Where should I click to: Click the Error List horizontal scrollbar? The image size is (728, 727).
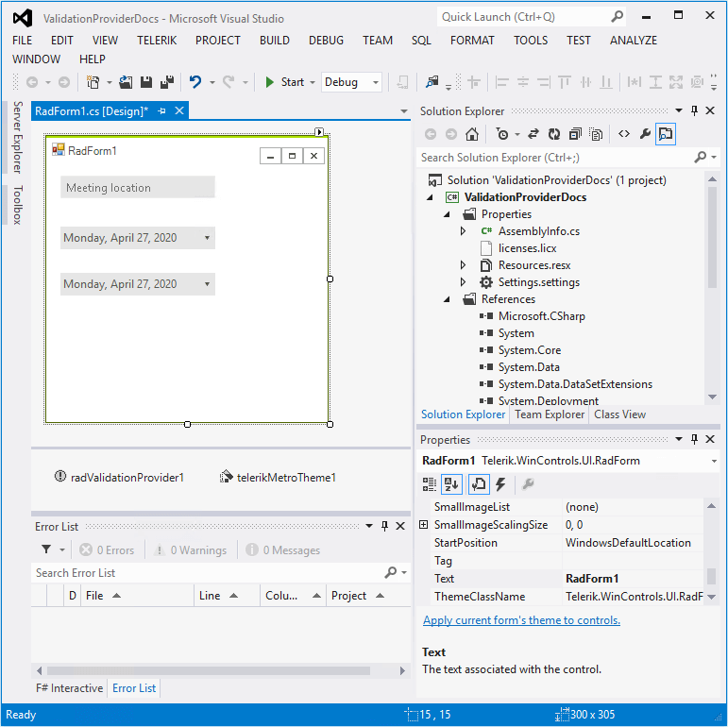coord(209,671)
